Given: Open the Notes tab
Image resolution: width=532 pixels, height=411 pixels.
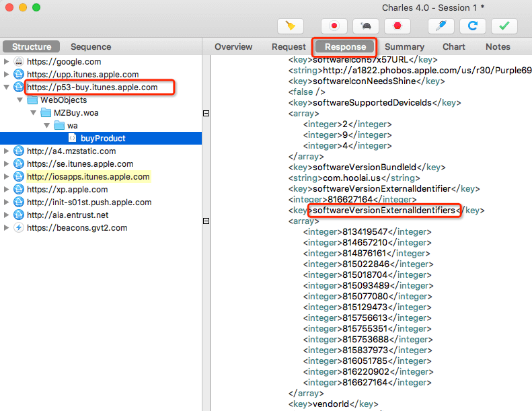Looking at the screenshot, I should [x=498, y=47].
